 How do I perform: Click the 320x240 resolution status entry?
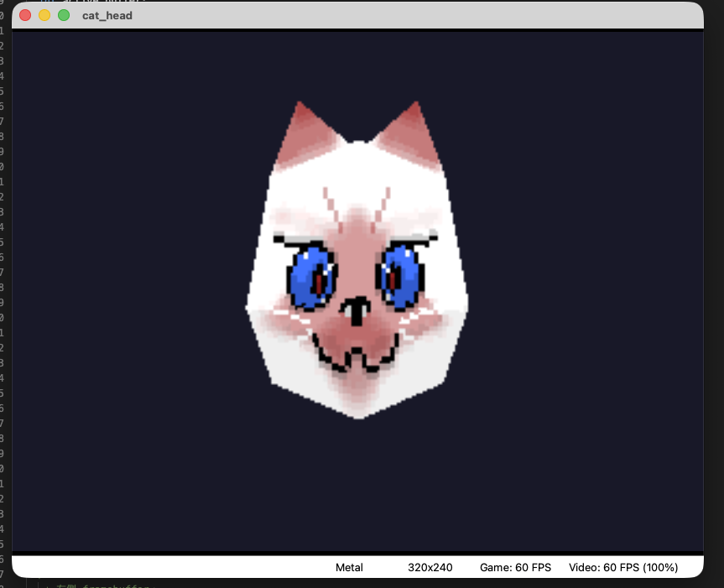[x=430, y=567]
